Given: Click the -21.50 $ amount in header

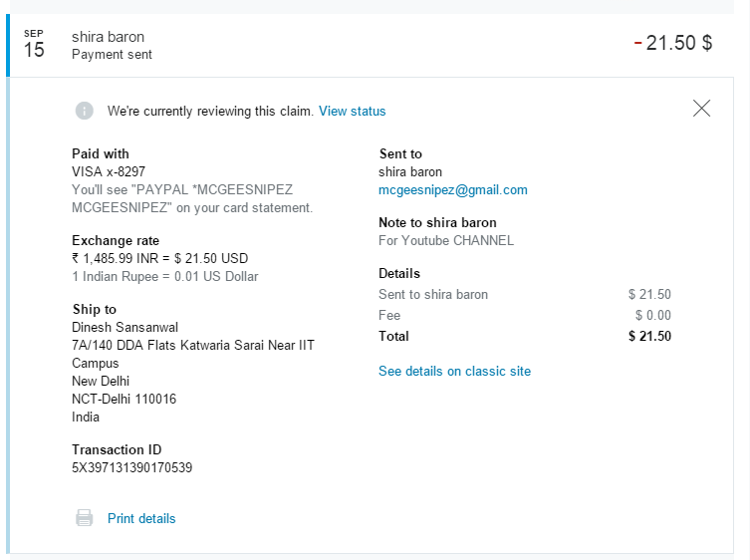Looking at the screenshot, I should tap(673, 43).
